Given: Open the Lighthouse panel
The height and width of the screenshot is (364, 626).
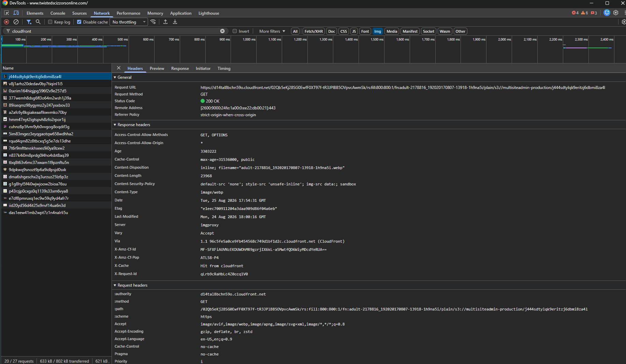Looking at the screenshot, I should [x=209, y=13].
